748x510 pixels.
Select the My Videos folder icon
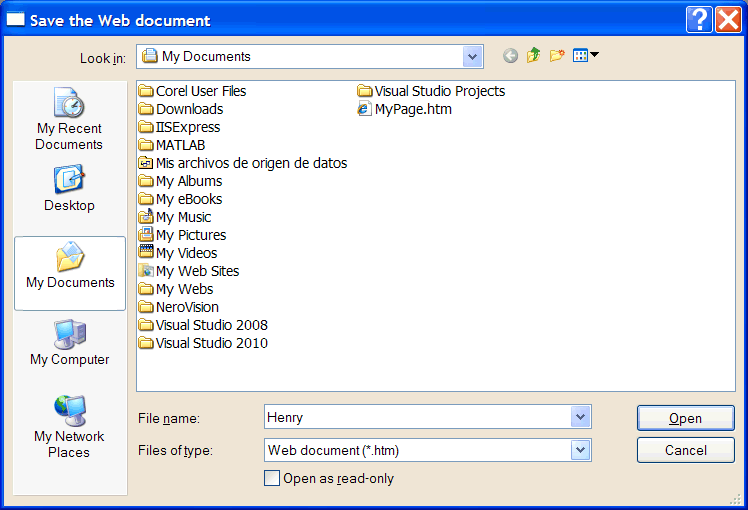[x=146, y=252]
